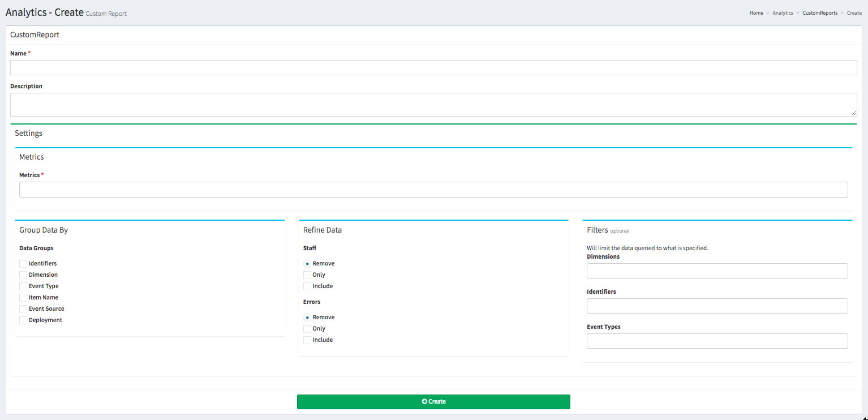Click the Create button arrow icon
The height and width of the screenshot is (420, 868).
click(424, 402)
